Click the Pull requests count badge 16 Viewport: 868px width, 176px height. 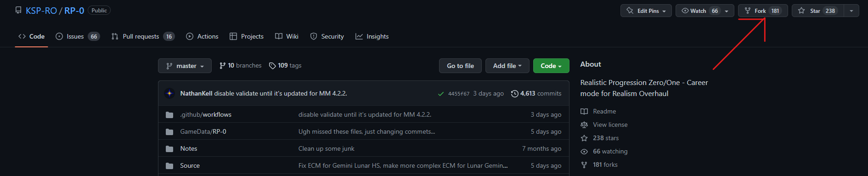[169, 36]
